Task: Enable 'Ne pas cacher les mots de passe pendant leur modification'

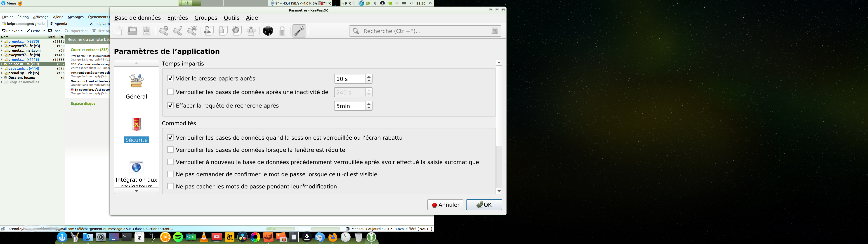Action: [170, 186]
